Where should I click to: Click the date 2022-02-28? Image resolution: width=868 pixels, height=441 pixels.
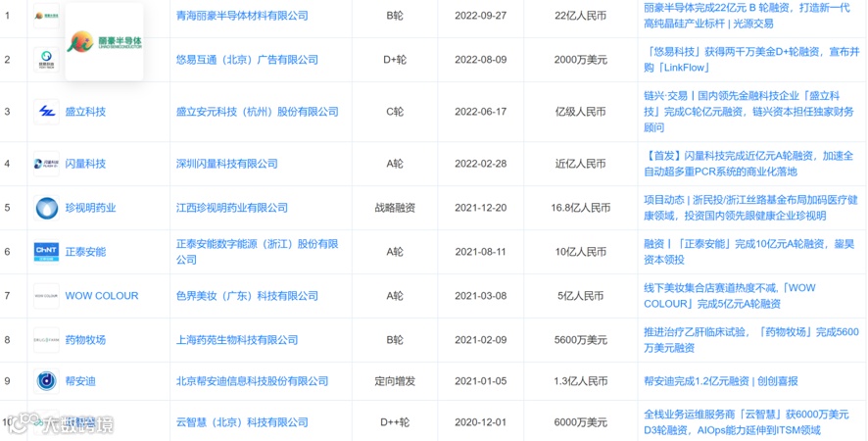click(x=480, y=164)
